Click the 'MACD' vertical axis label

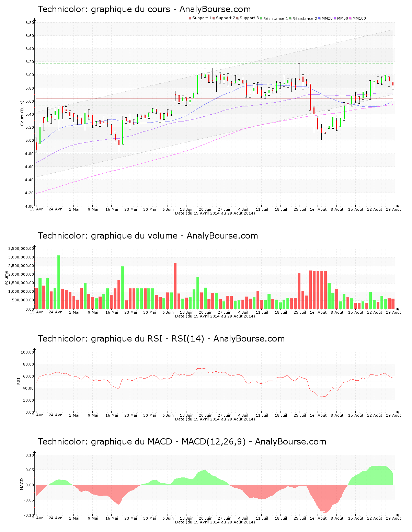point(22,484)
